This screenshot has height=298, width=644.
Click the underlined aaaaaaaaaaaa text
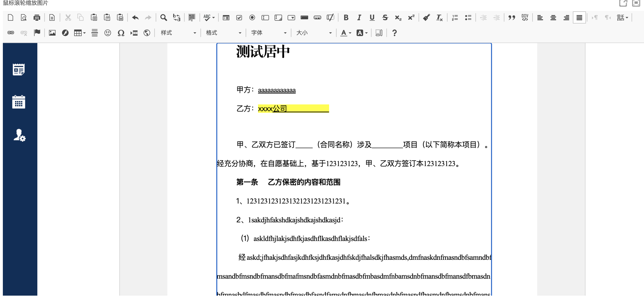[x=277, y=90]
